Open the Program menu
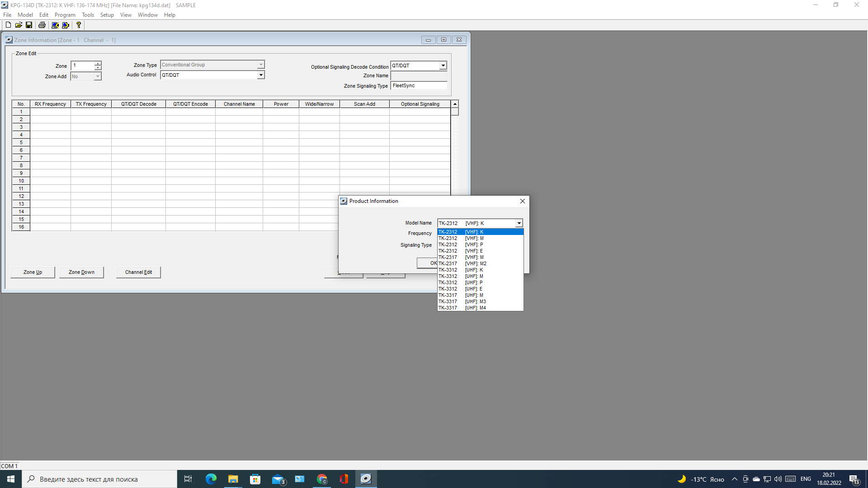 tap(65, 15)
